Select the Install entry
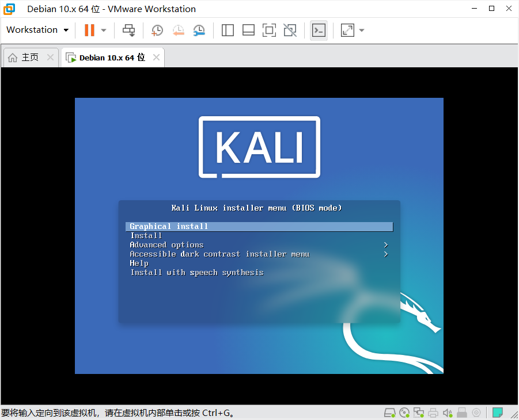Viewport: 519px width, 420px height. [x=259, y=236]
